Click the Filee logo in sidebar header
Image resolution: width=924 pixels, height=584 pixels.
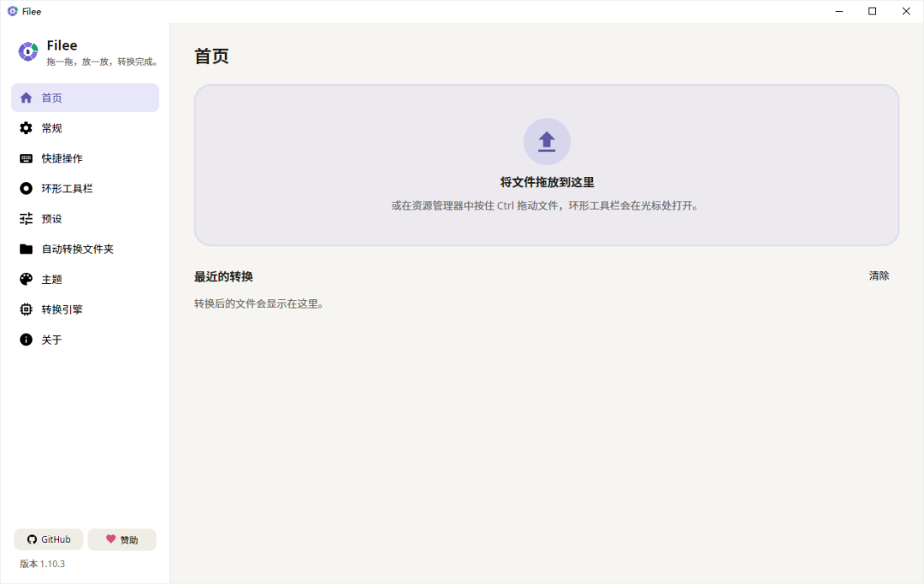pyautogui.click(x=27, y=52)
